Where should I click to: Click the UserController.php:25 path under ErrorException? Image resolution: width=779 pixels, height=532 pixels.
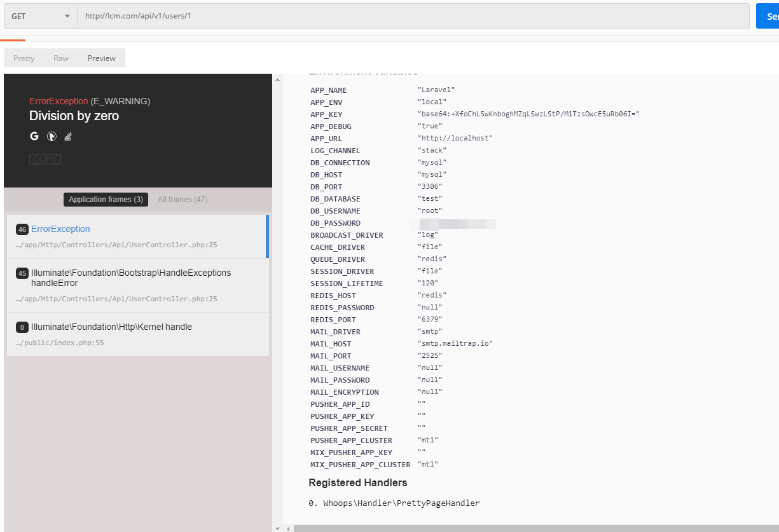(x=116, y=245)
